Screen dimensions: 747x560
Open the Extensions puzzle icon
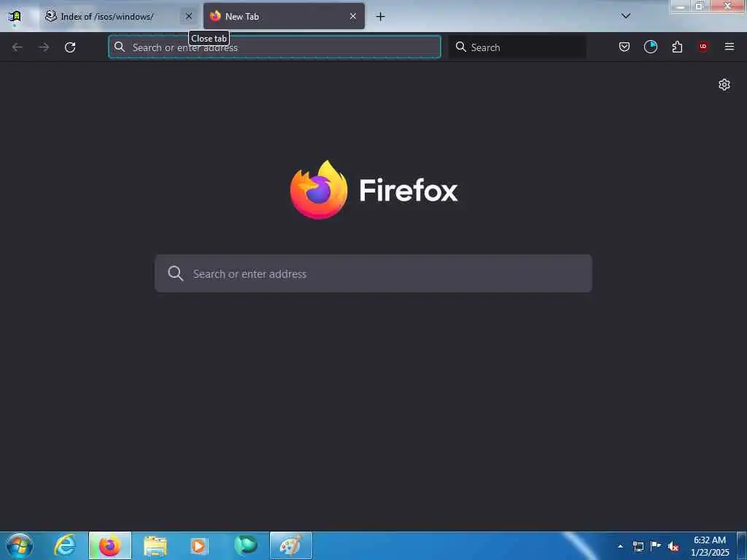coord(677,47)
